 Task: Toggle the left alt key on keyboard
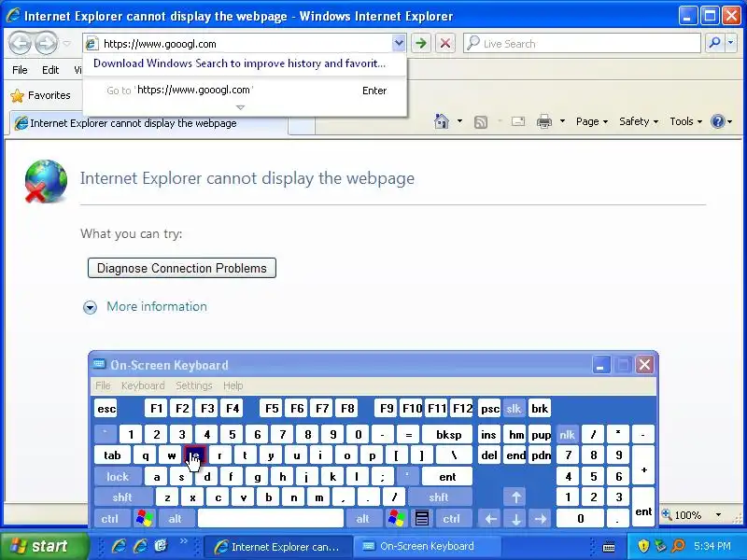176,518
